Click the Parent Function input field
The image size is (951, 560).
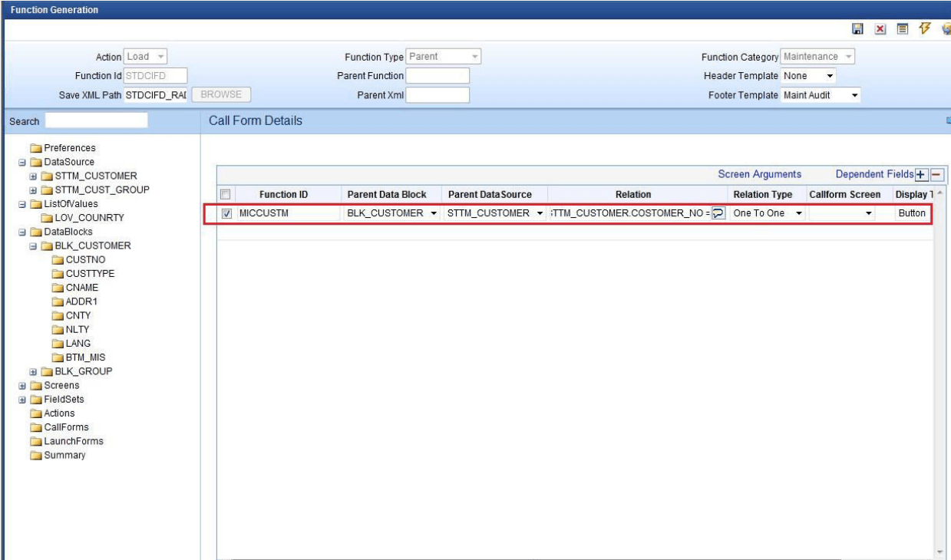coord(437,76)
